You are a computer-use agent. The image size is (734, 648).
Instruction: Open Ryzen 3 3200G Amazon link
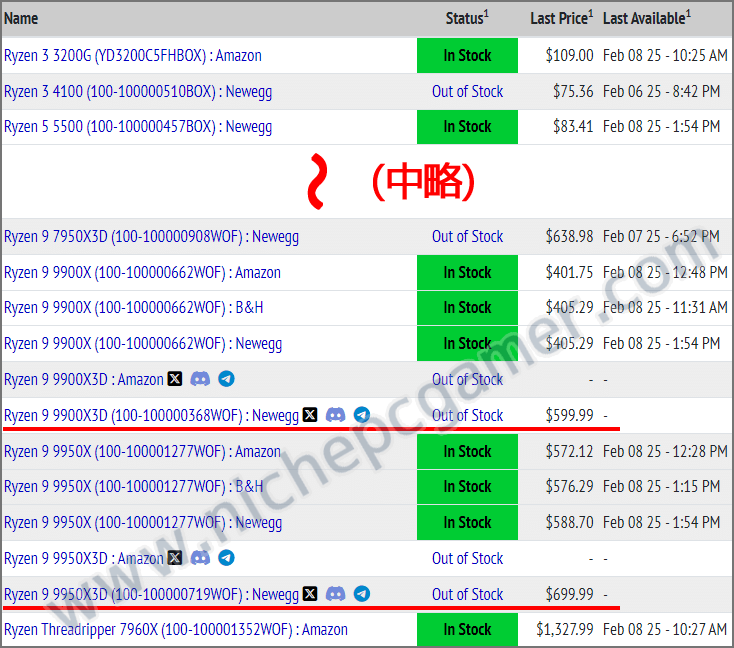tap(133, 56)
